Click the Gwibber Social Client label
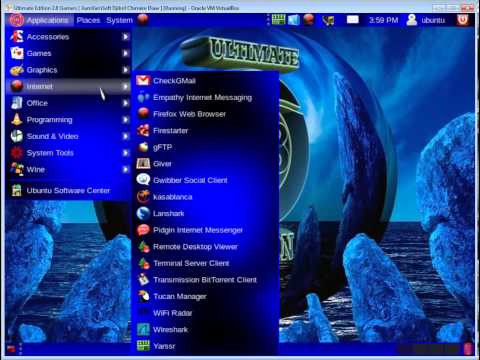The image size is (480, 360). point(190,180)
